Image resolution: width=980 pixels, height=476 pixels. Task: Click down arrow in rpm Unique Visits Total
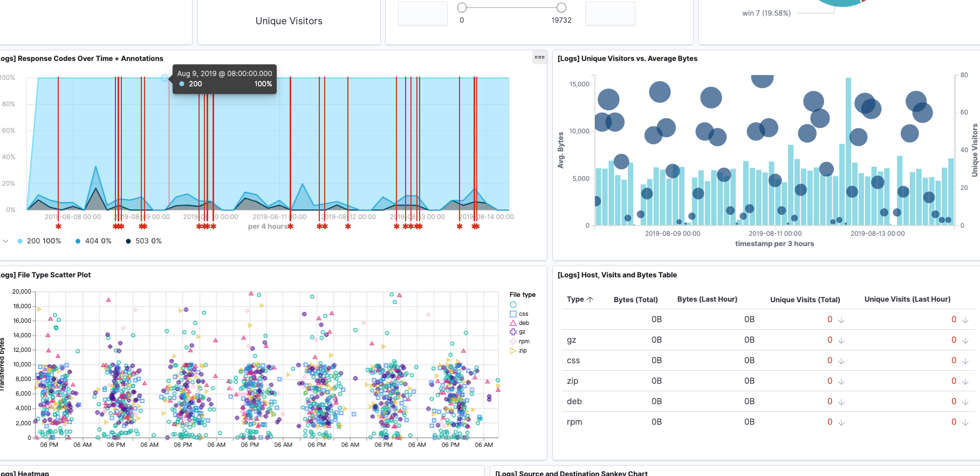click(841, 423)
